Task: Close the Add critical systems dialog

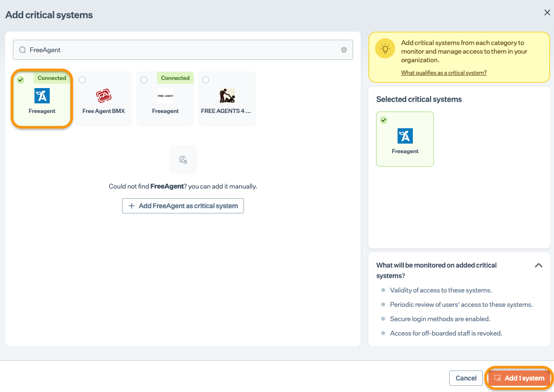Action: [547, 12]
